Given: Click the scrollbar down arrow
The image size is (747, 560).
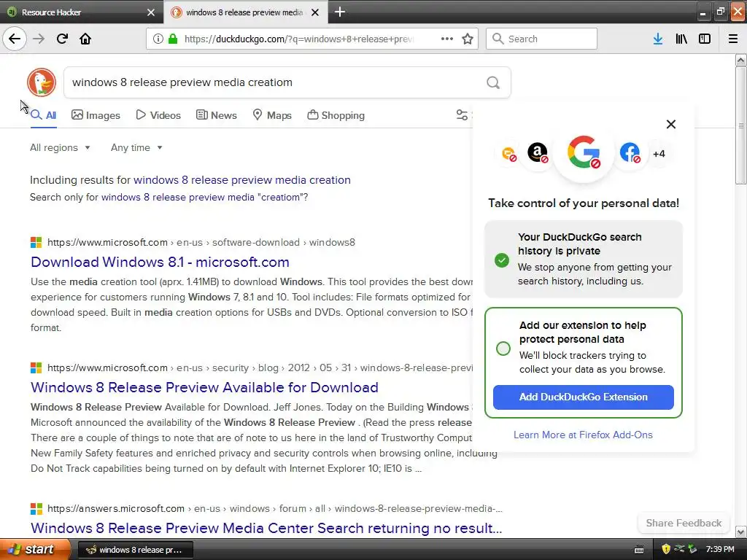Looking at the screenshot, I should tap(740, 532).
